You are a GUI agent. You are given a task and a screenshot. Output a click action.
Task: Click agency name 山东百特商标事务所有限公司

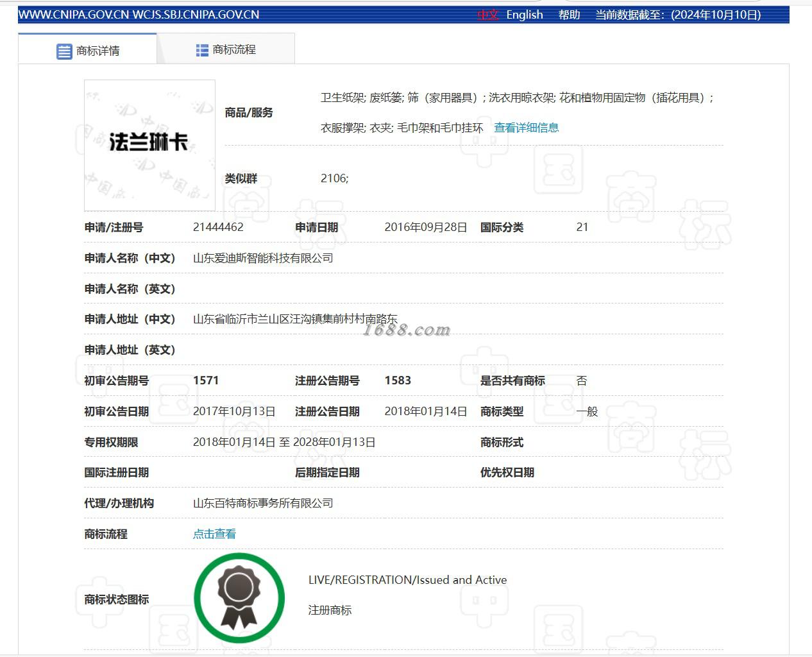point(263,503)
